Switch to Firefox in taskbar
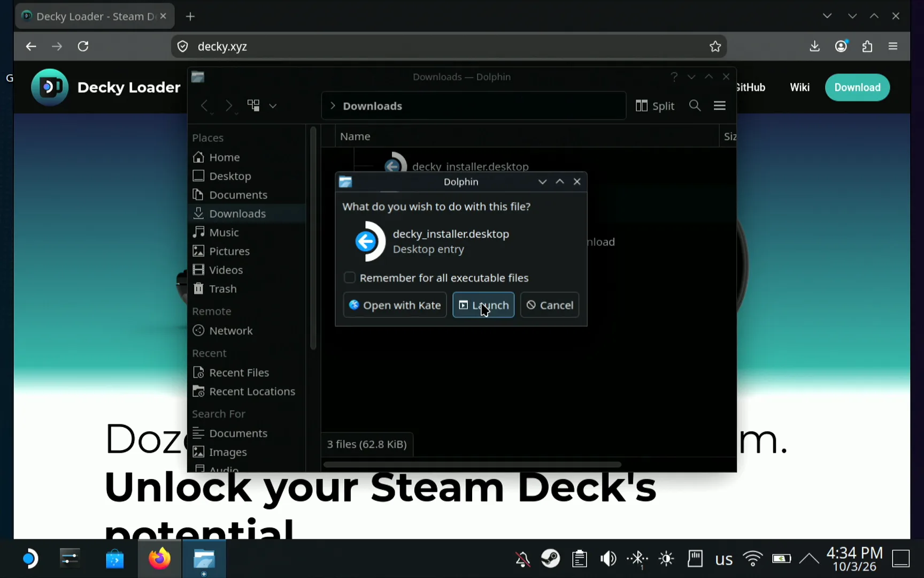This screenshot has width=924, height=578. pyautogui.click(x=159, y=559)
